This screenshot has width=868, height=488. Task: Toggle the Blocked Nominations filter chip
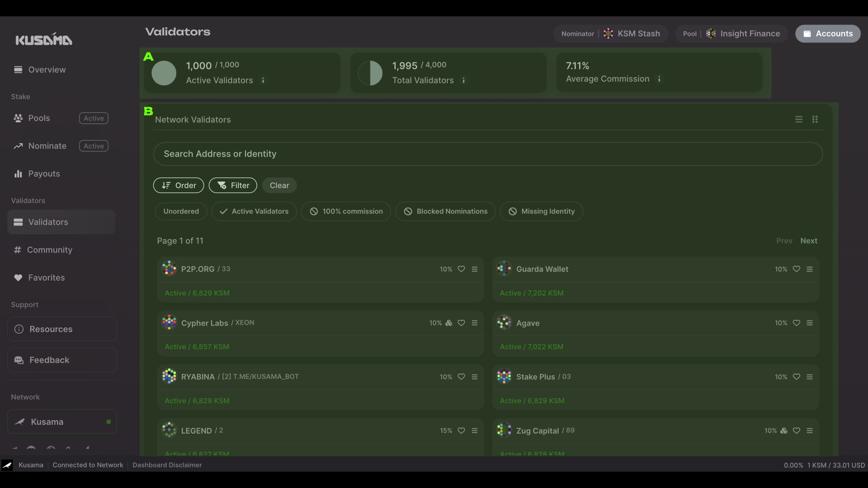pos(445,211)
